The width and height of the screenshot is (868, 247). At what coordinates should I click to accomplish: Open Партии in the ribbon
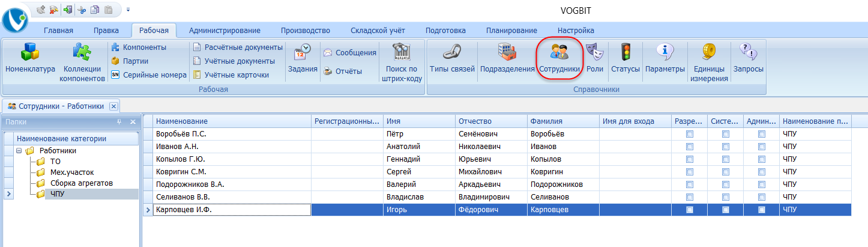[x=130, y=61]
